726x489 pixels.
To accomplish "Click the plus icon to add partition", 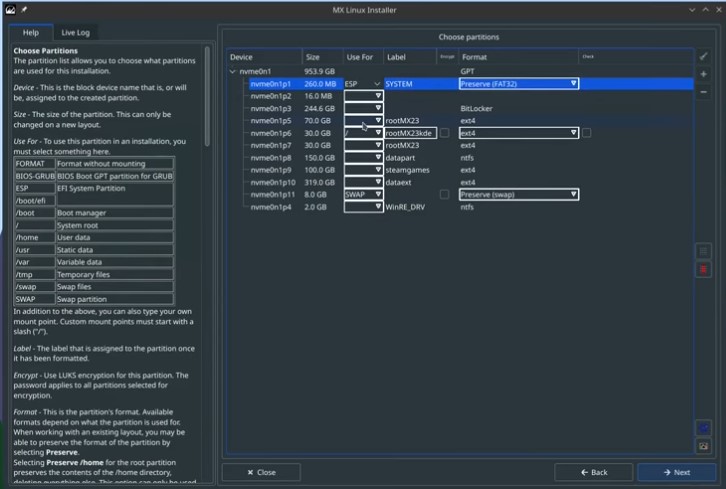I will (703, 74).
